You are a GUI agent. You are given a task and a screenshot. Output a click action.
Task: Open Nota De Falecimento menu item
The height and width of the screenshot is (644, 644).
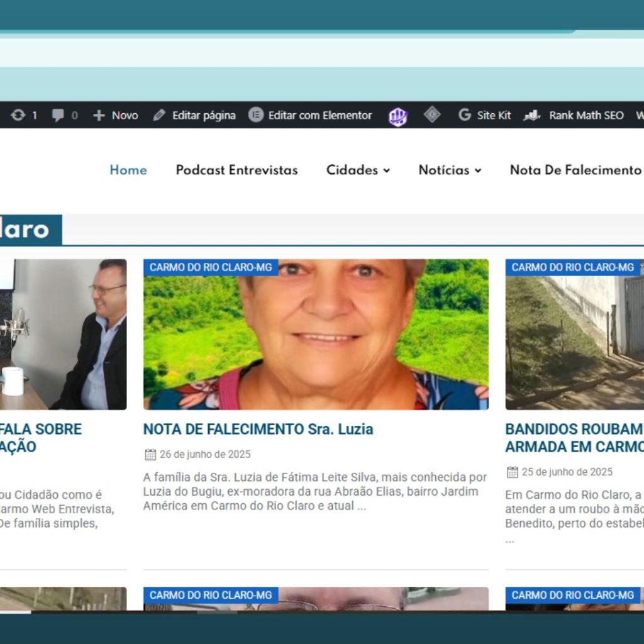tap(575, 170)
